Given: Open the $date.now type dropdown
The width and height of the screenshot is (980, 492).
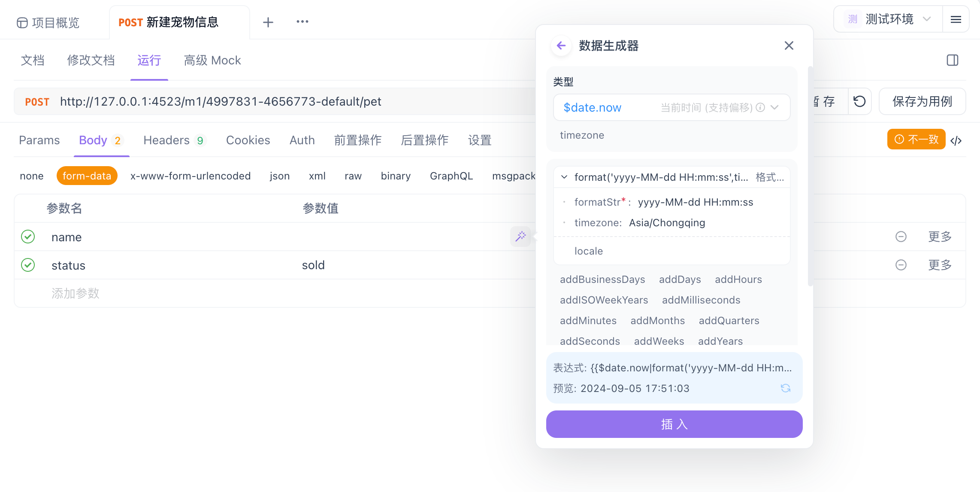Looking at the screenshot, I should tap(774, 108).
